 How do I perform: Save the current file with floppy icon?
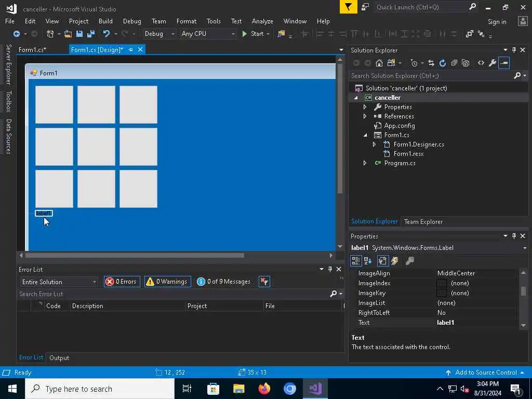coord(79,34)
